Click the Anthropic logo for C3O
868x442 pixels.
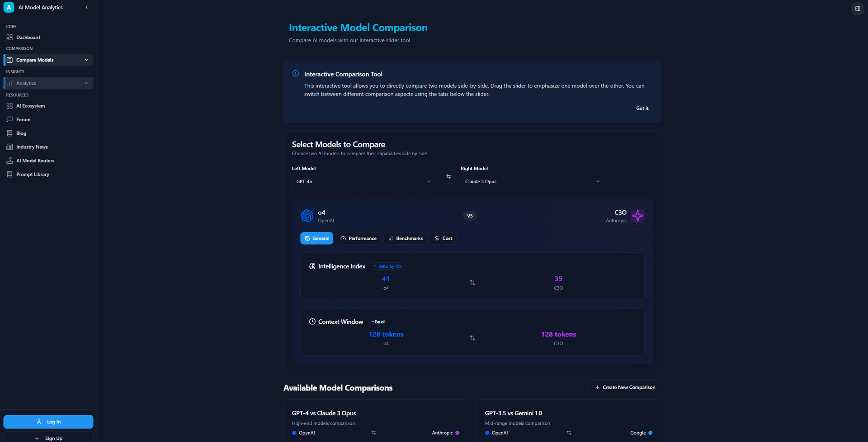click(637, 216)
